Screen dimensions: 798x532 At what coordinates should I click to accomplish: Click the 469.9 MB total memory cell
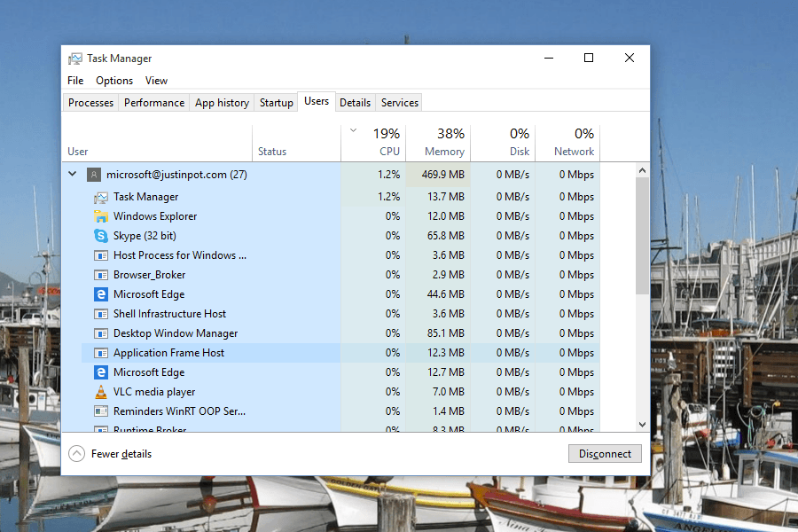coord(438,175)
